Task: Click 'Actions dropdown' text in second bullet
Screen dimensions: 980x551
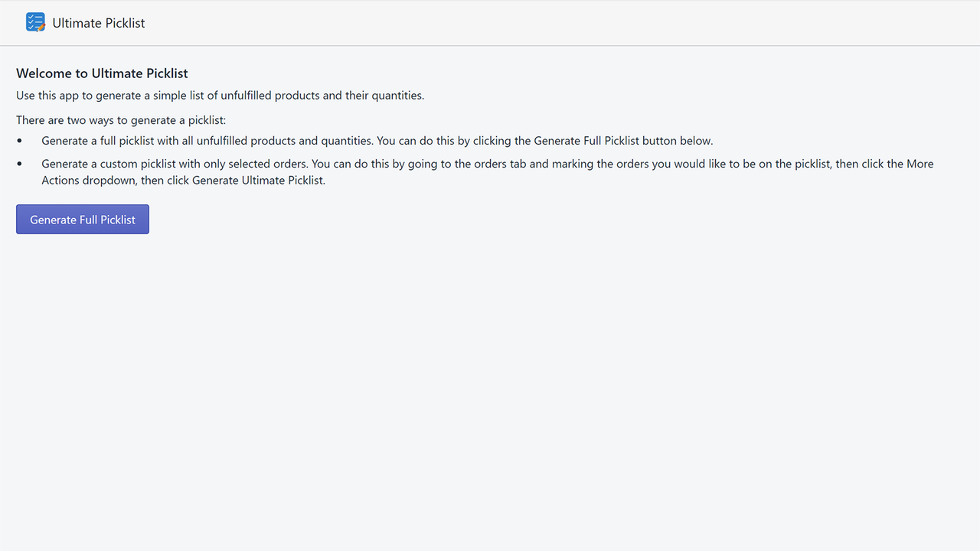Action: pos(90,181)
